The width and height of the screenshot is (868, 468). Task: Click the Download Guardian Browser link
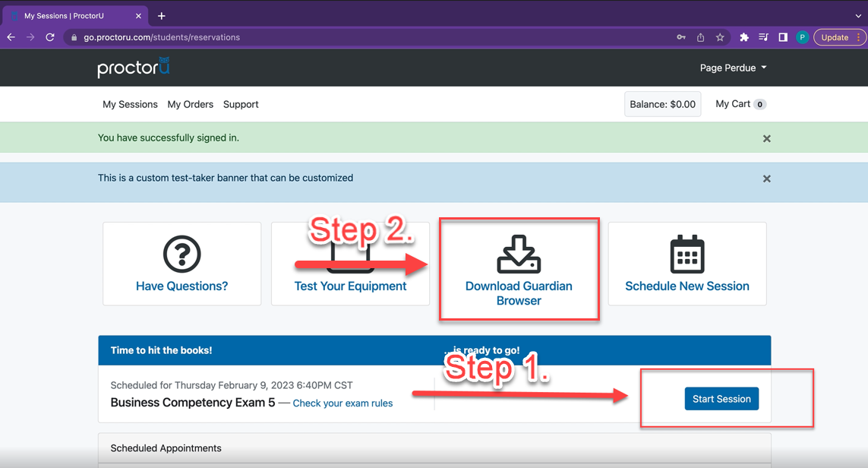519,293
